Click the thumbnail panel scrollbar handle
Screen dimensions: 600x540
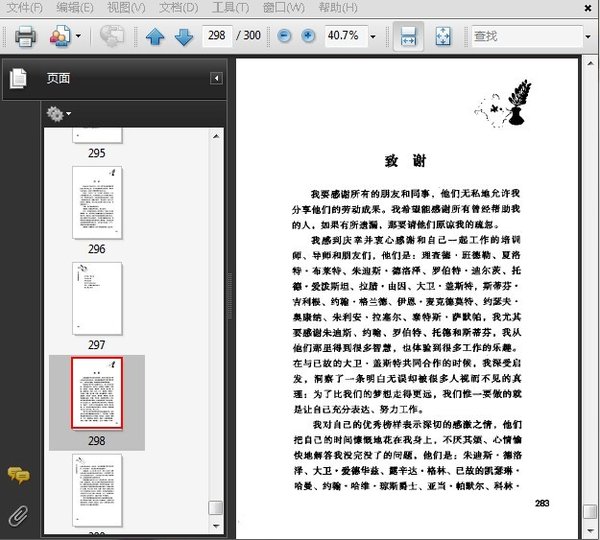[215, 508]
